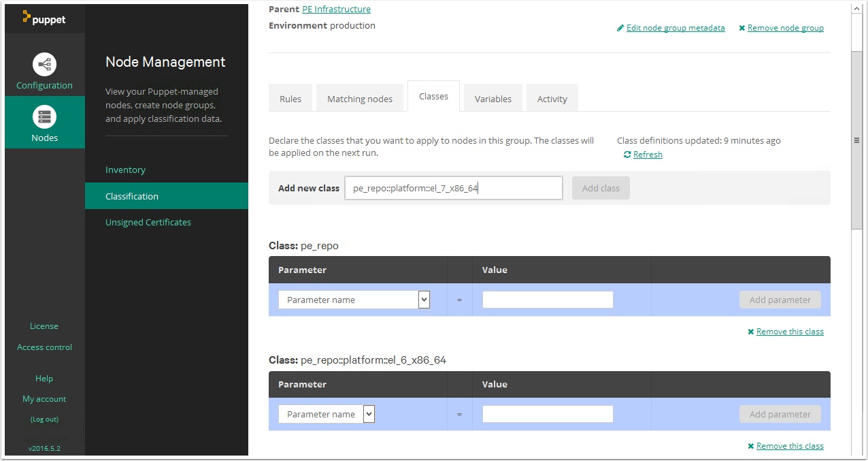Remove the pe_repo::platform::el_6_x86_64 class
Image resolution: width=868 pixels, height=461 pixels.
click(x=790, y=446)
